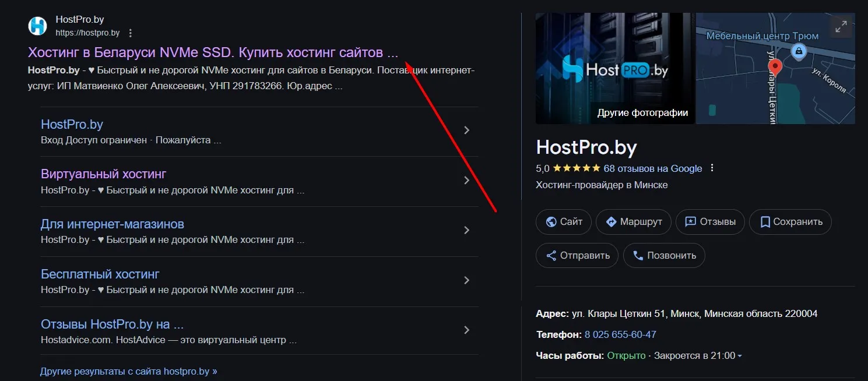Click the five-star rating stars
Screen dimensions: 868x381
pyautogui.click(x=576, y=168)
